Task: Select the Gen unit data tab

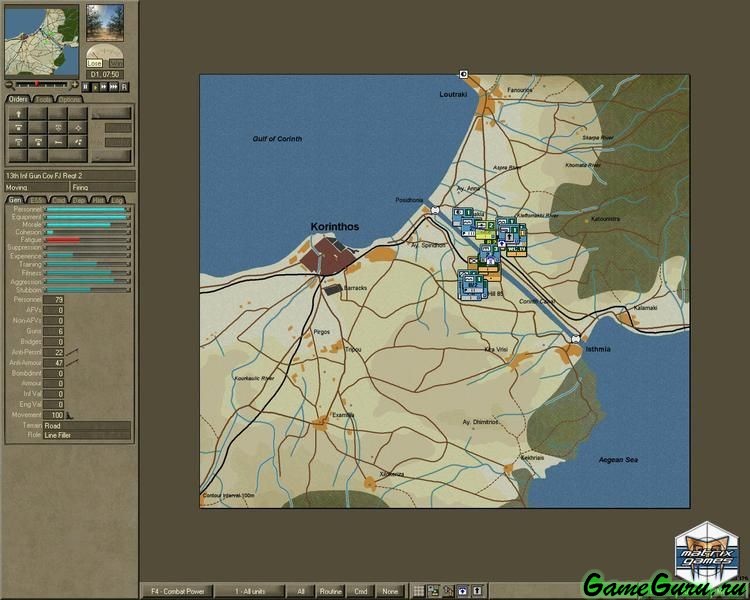Action: pos(15,200)
